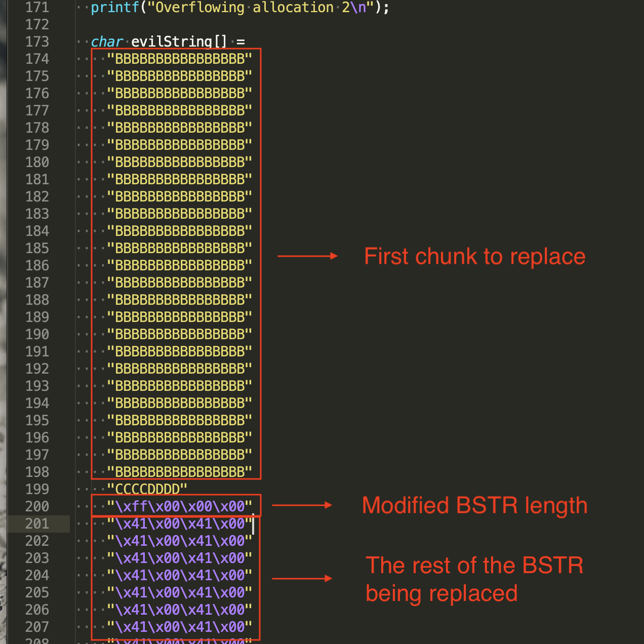Viewport: 644px width, 644px height.
Task: Click the "First chunk to replace" annotation
Action: pyautogui.click(x=474, y=256)
